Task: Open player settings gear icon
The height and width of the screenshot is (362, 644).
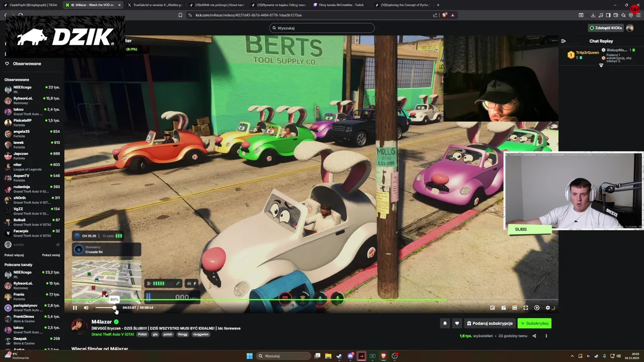Action: tap(548, 308)
